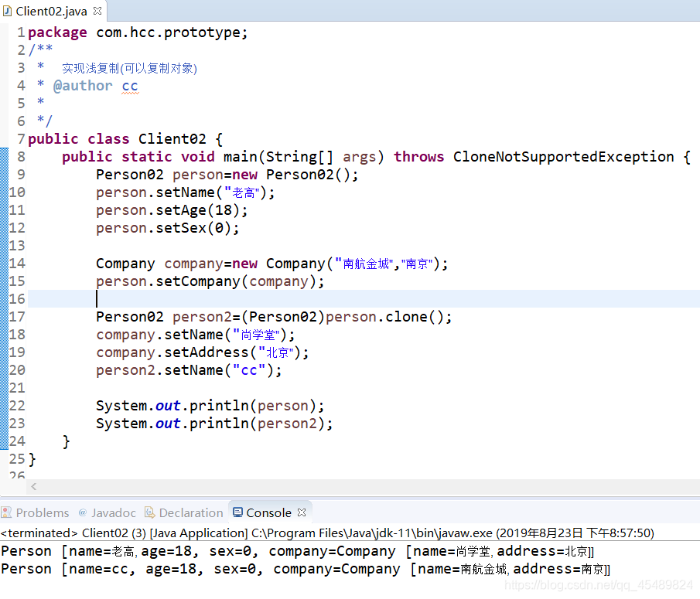The height and width of the screenshot is (599, 700).
Task: Click 'println(person2)' on line 23
Action: point(257,424)
